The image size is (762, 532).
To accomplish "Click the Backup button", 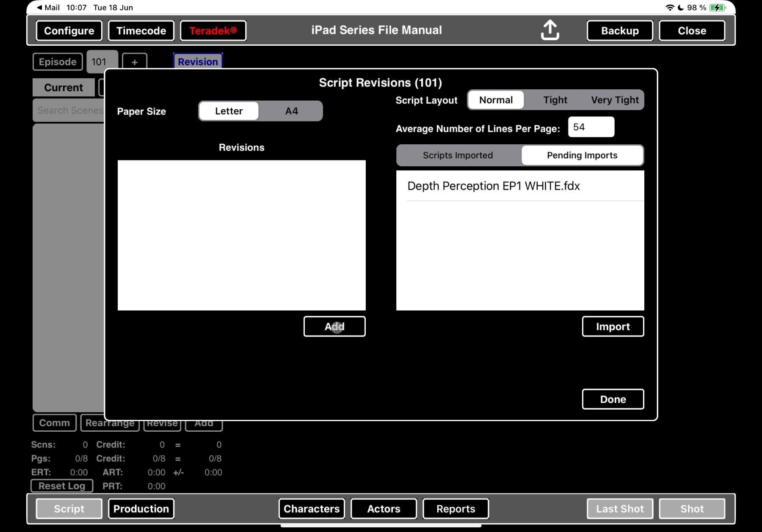I will coord(620,30).
